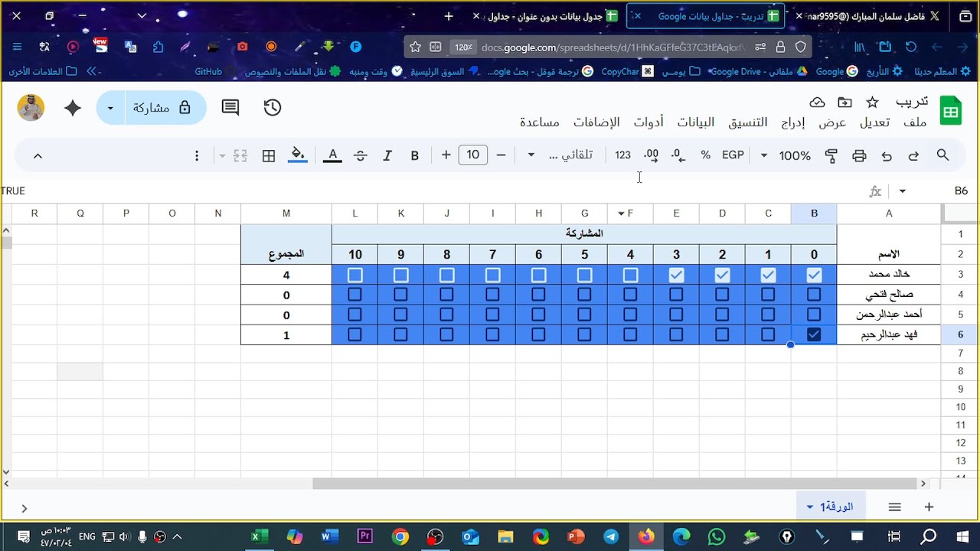Collapse the toolbar with chevron
Screen dimensions: 980x551
click(38, 155)
